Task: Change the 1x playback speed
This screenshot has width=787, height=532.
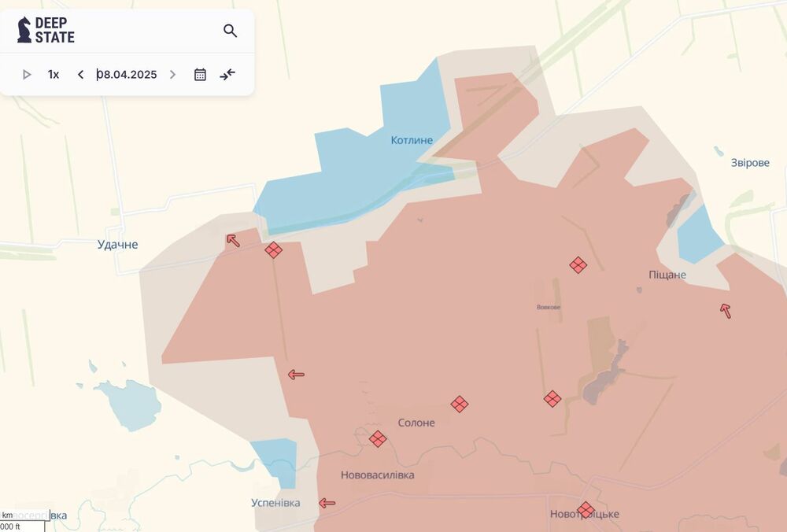Action: (54, 75)
